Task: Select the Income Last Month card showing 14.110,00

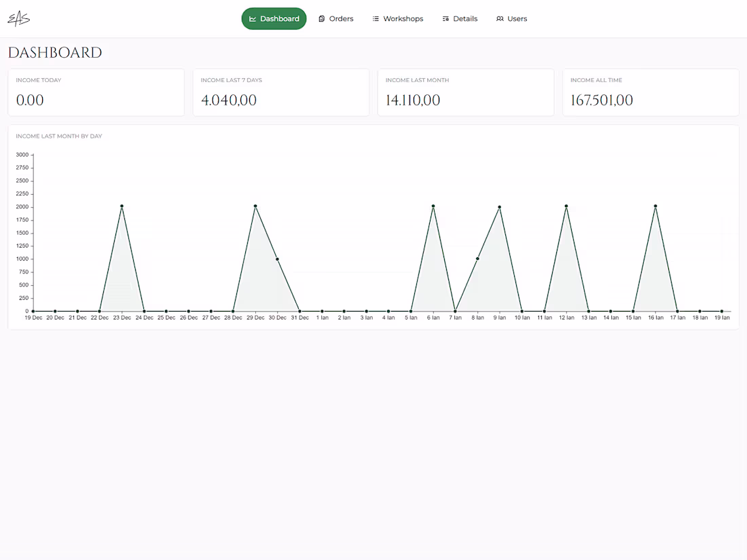Action: tap(466, 92)
